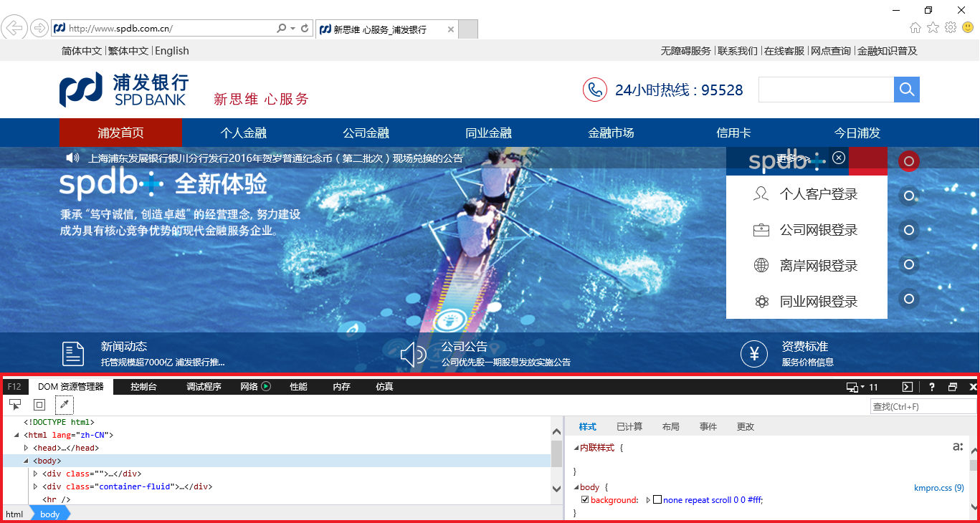Open the 个人金融 navigation menu

click(243, 133)
